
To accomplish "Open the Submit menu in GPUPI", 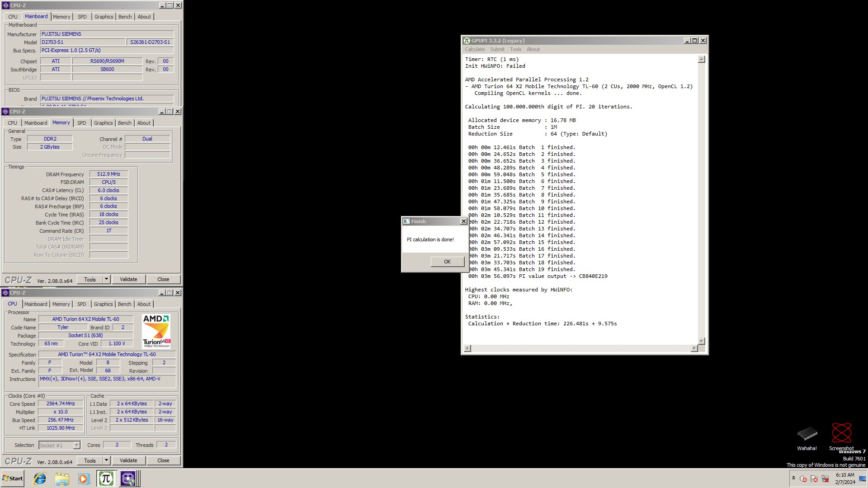I will tap(497, 49).
